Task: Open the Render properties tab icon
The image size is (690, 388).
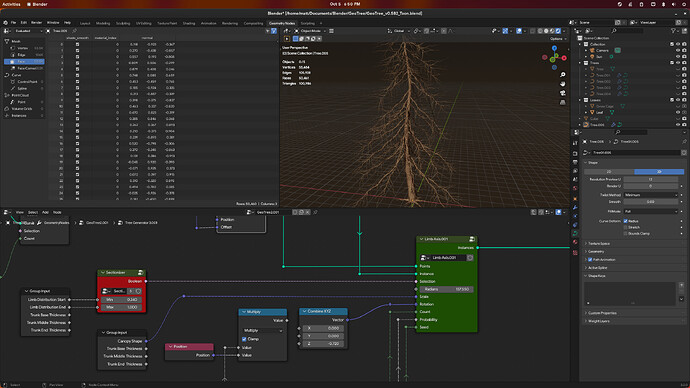Action: click(575, 154)
